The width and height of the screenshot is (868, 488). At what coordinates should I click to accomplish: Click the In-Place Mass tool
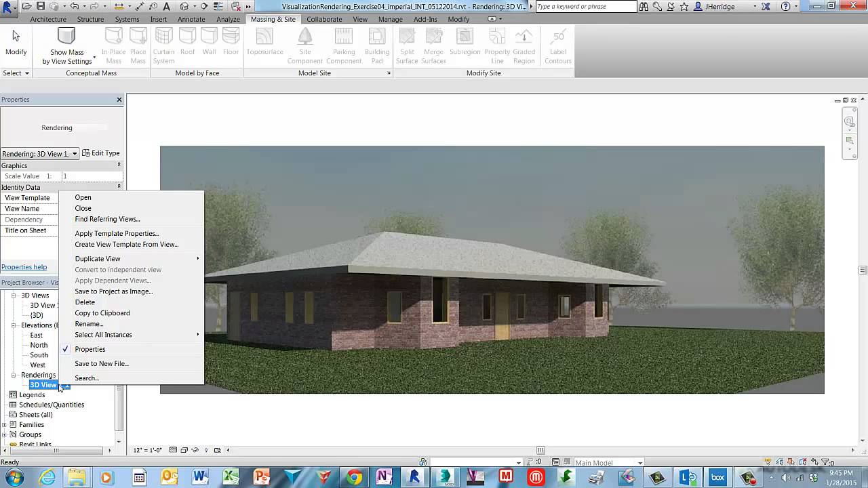click(x=113, y=46)
